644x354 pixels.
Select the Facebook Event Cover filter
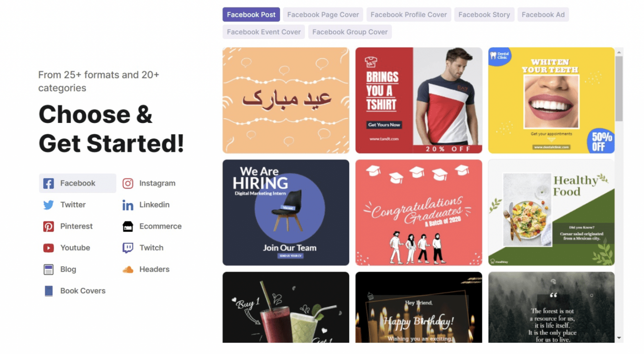pos(263,31)
